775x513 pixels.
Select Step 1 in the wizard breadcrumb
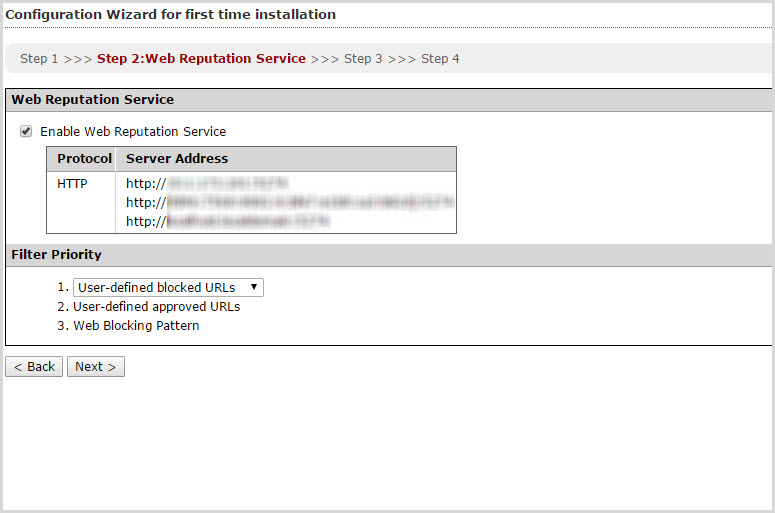click(39, 59)
